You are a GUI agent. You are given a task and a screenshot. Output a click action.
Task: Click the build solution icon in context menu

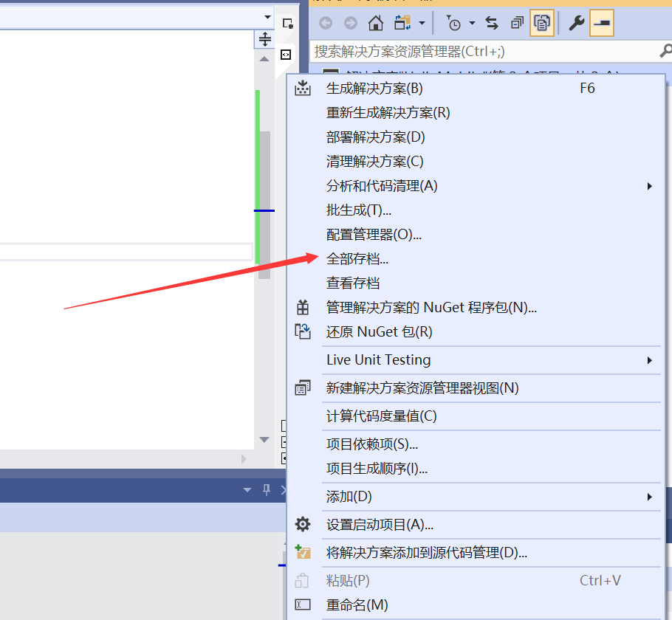coord(303,88)
